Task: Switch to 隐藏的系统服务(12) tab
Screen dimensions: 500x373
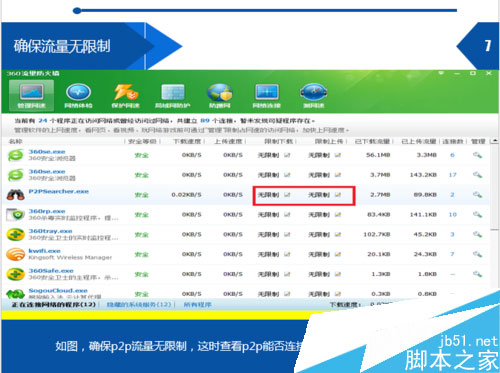Action: coord(139,304)
